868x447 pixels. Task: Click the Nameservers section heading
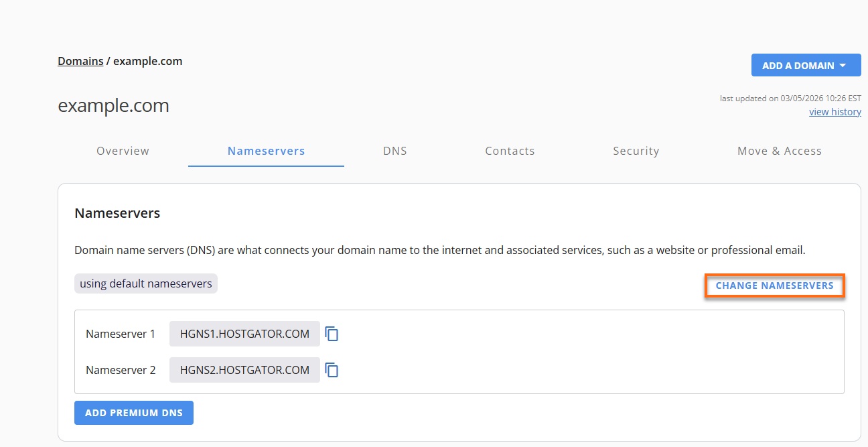(117, 214)
